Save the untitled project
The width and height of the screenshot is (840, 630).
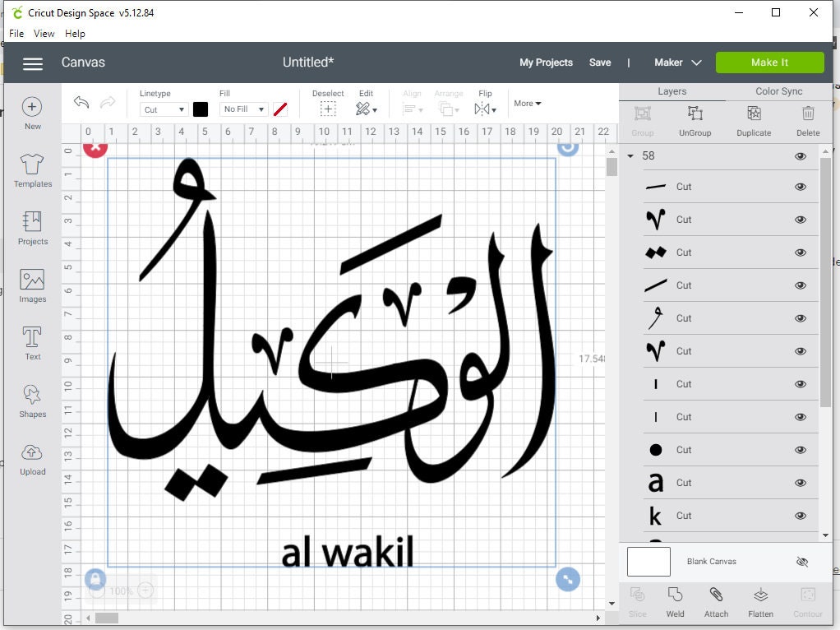600,63
